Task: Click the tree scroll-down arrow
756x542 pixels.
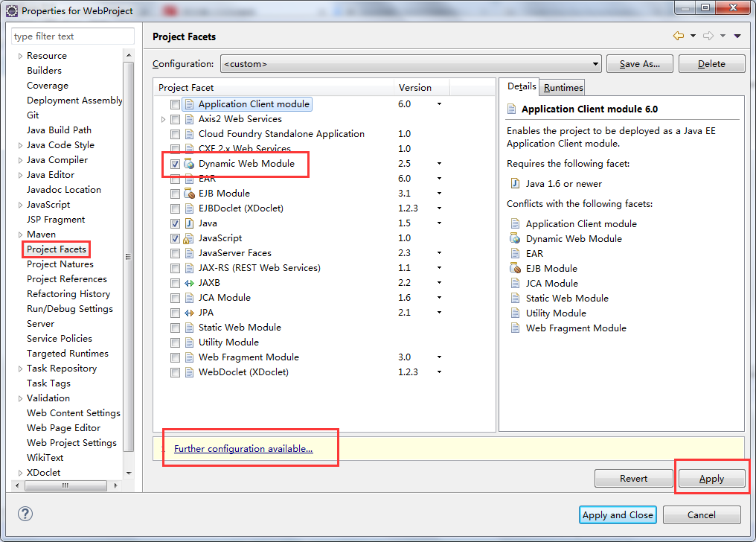Action: coord(129,473)
